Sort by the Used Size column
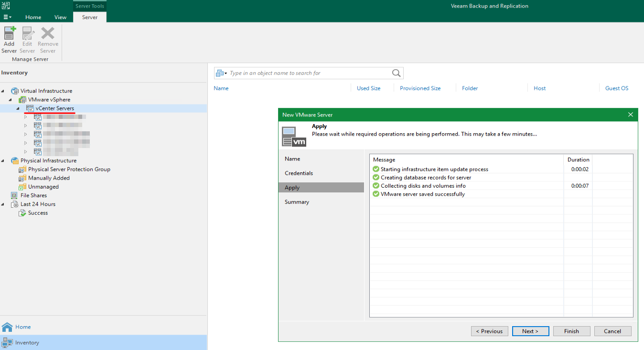The width and height of the screenshot is (644, 350). tap(369, 88)
